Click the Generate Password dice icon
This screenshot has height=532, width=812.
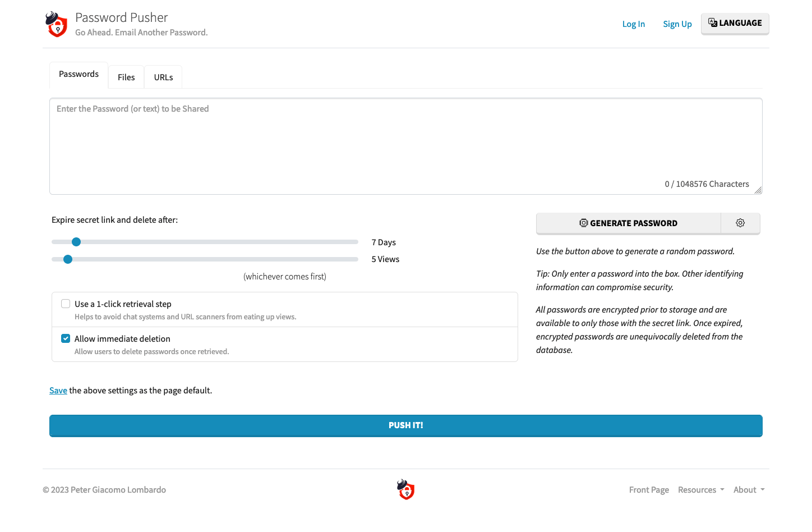[x=584, y=223]
